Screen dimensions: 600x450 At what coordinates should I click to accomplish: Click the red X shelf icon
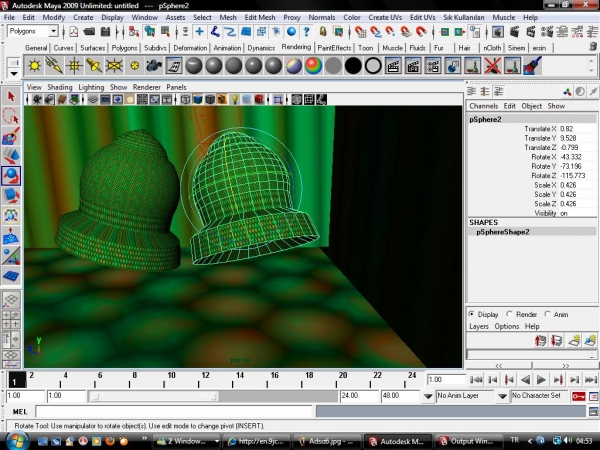(492, 65)
